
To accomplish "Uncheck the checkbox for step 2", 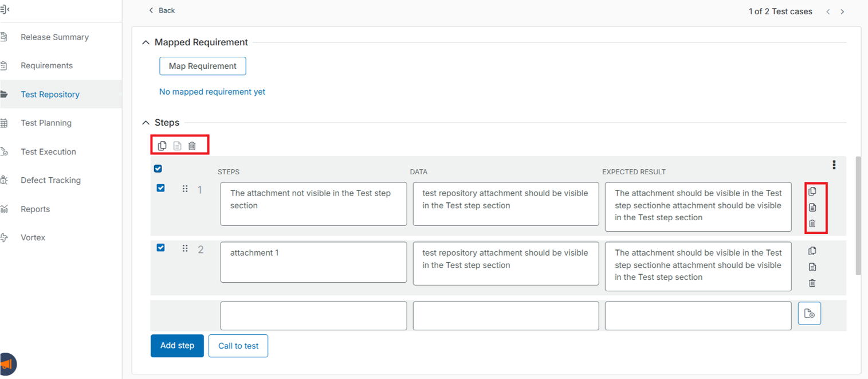I will [x=160, y=248].
